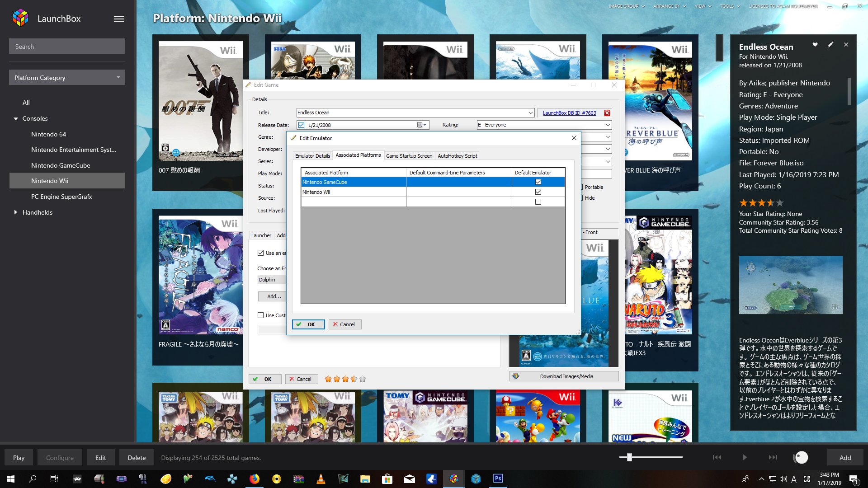Open the Image Group menu
Screen dimensions: 868x488
(x=627, y=6)
